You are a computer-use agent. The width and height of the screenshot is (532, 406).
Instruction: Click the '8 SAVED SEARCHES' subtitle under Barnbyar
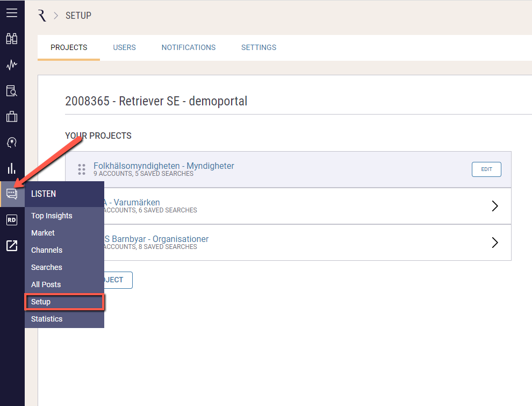pyautogui.click(x=168, y=247)
